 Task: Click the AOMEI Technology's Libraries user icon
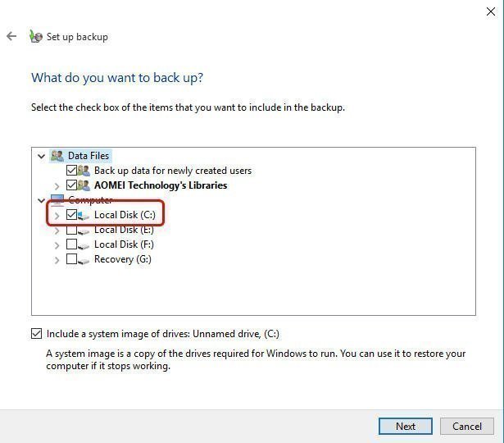pos(84,185)
